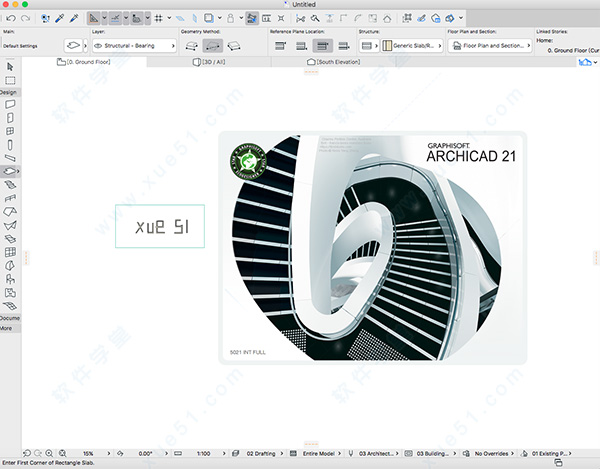600x469 pixels.
Task: Select the active Slab tool in toolbox
Action: 10,171
